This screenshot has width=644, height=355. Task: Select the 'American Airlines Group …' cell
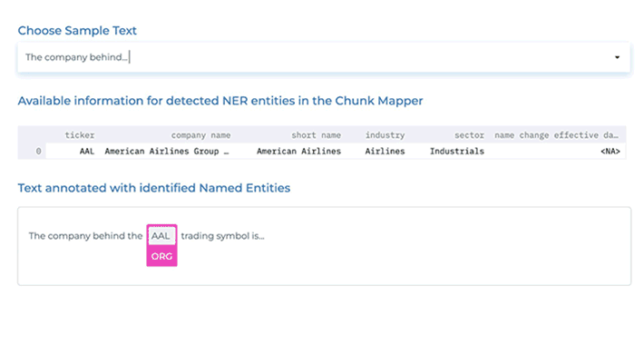tap(167, 152)
